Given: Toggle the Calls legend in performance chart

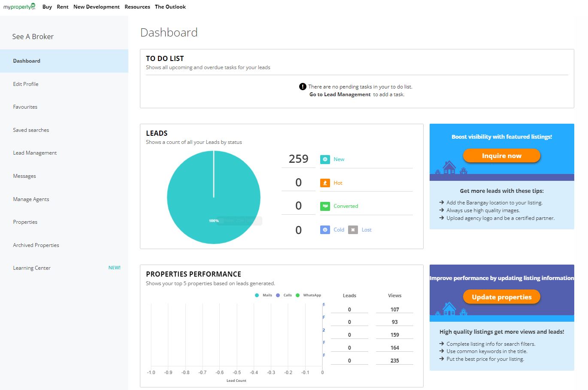Looking at the screenshot, I should [x=284, y=295].
